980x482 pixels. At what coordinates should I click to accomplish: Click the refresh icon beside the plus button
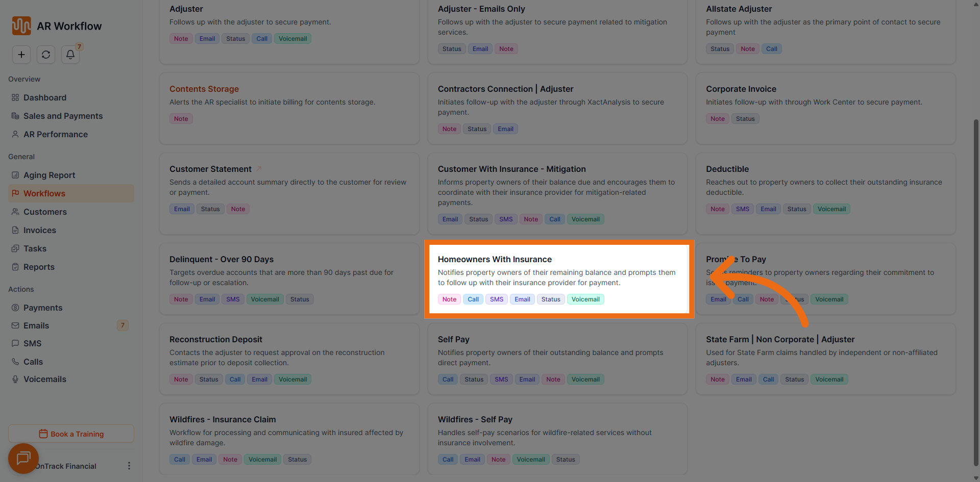point(46,55)
